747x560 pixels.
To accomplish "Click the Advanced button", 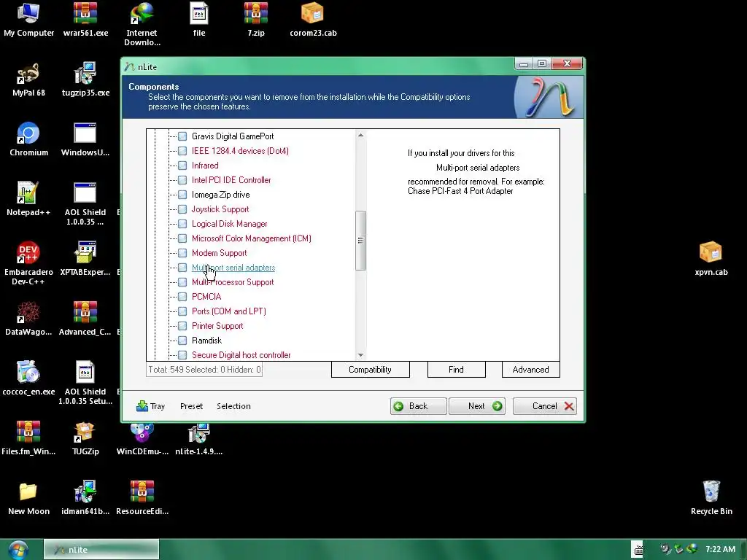I will (x=531, y=370).
